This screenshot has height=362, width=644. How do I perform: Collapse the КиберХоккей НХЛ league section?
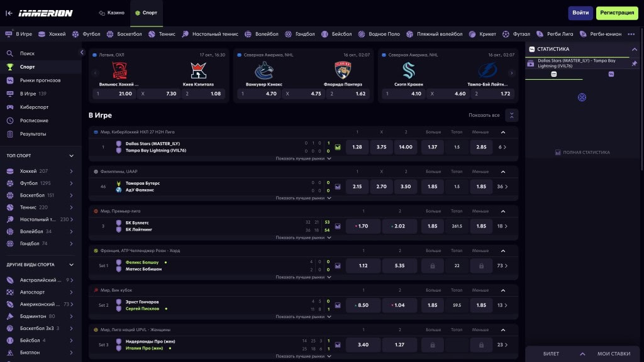tap(503, 132)
